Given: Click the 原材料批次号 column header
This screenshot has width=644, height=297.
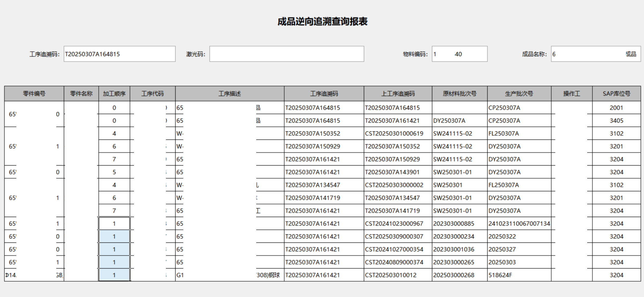Looking at the screenshot, I should (459, 93).
